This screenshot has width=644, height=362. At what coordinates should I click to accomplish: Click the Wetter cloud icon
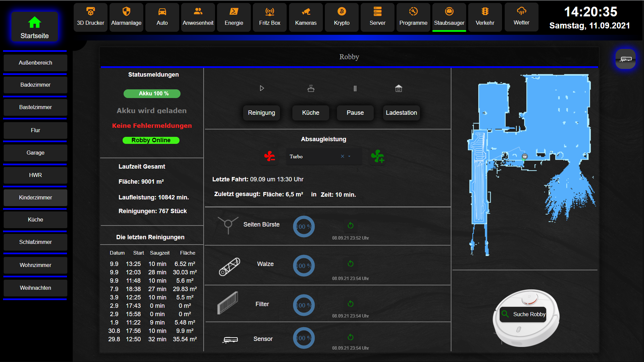point(521,11)
